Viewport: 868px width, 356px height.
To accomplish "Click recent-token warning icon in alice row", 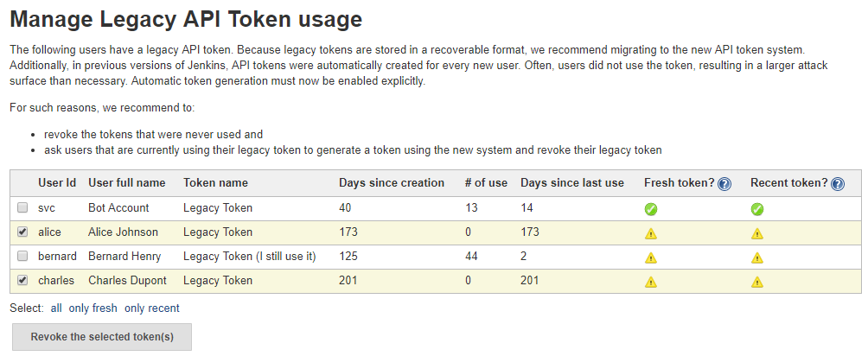I will tap(756, 233).
